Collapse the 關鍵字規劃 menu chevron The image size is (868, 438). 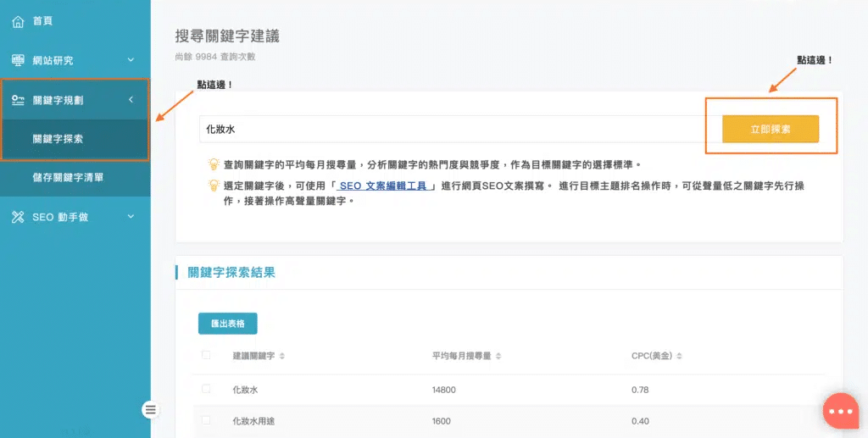[131, 100]
